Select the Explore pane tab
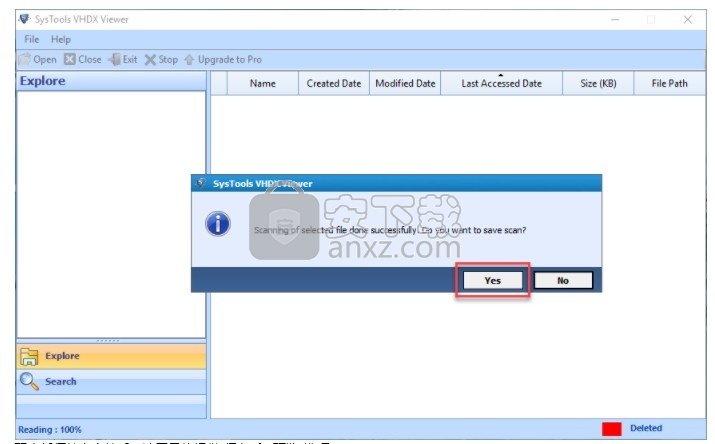 [111, 356]
